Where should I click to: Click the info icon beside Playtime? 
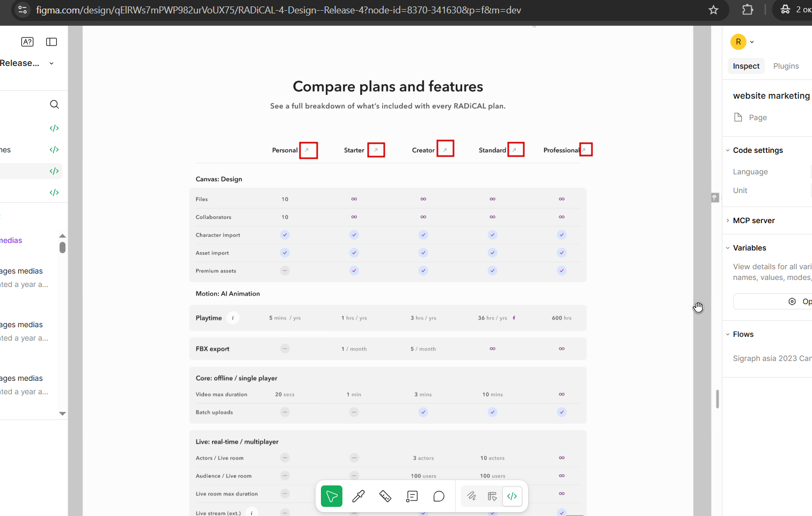point(233,318)
